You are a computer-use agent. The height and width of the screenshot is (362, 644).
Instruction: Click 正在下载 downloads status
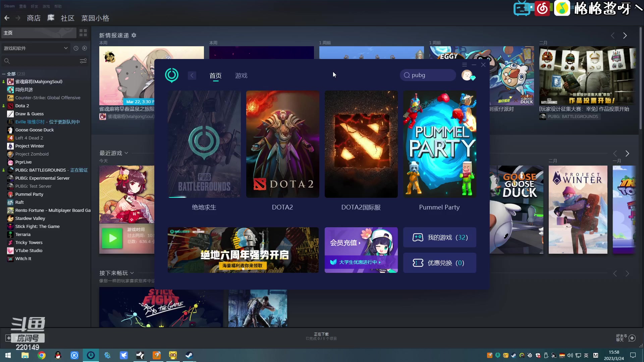321,336
